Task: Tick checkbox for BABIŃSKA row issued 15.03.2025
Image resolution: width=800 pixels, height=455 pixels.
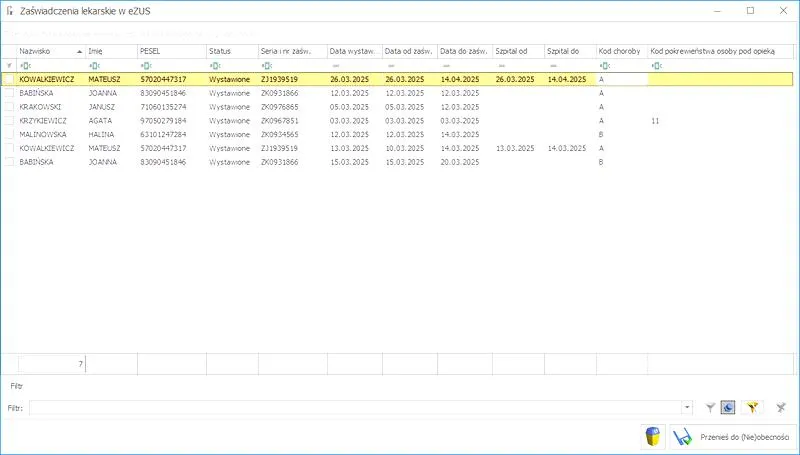Action: tap(9, 162)
